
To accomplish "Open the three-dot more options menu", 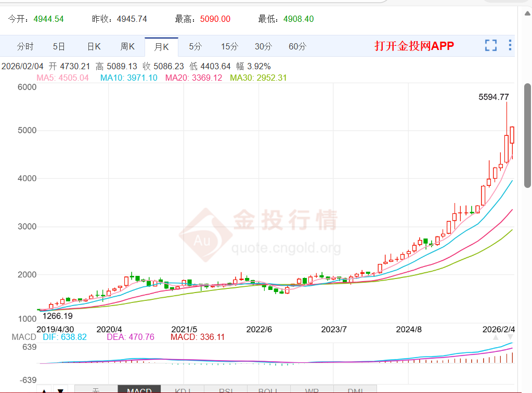I will point(510,45).
